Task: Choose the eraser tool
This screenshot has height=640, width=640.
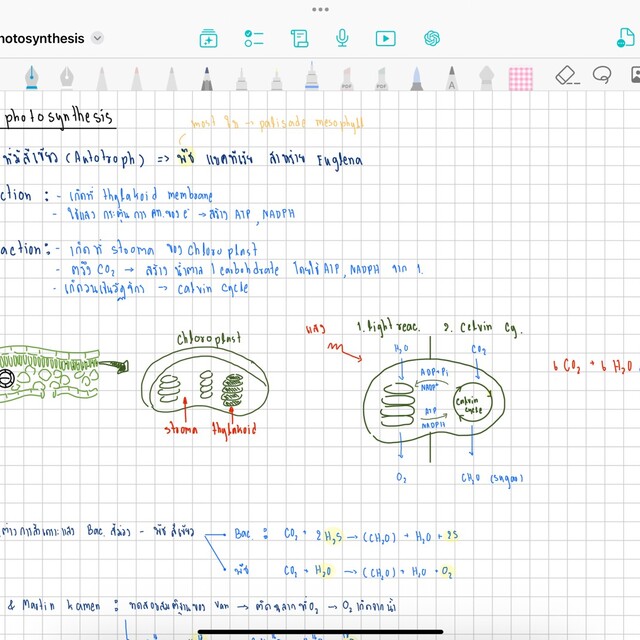Action: (566, 75)
